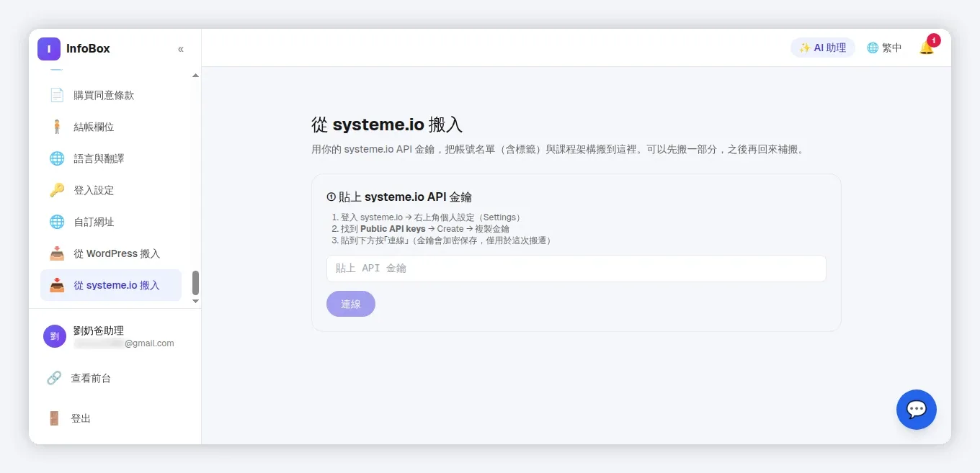The width and height of the screenshot is (980, 473).
Task: Click the inbox icon for 從 WordPress 搬入
Action: (57, 253)
